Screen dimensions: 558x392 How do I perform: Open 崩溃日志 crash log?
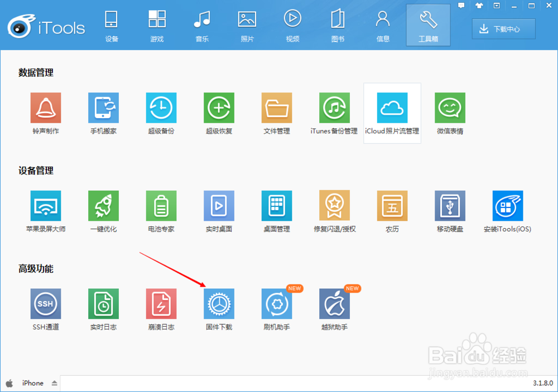coord(161,304)
